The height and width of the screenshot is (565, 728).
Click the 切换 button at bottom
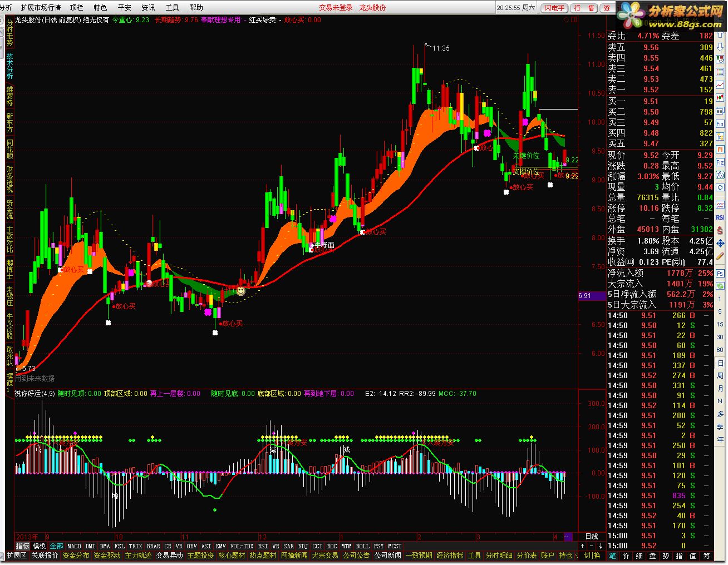click(x=592, y=555)
